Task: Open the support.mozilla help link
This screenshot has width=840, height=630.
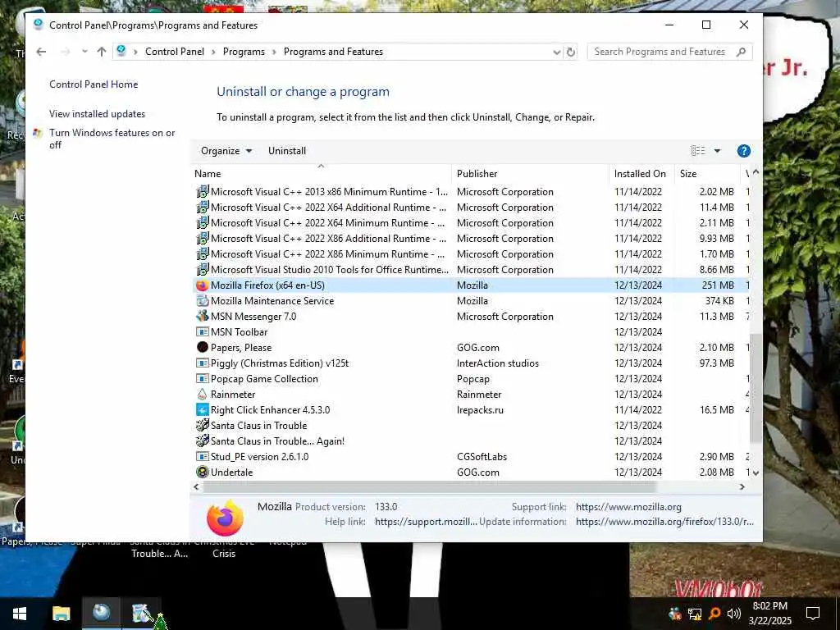Action: [x=426, y=522]
